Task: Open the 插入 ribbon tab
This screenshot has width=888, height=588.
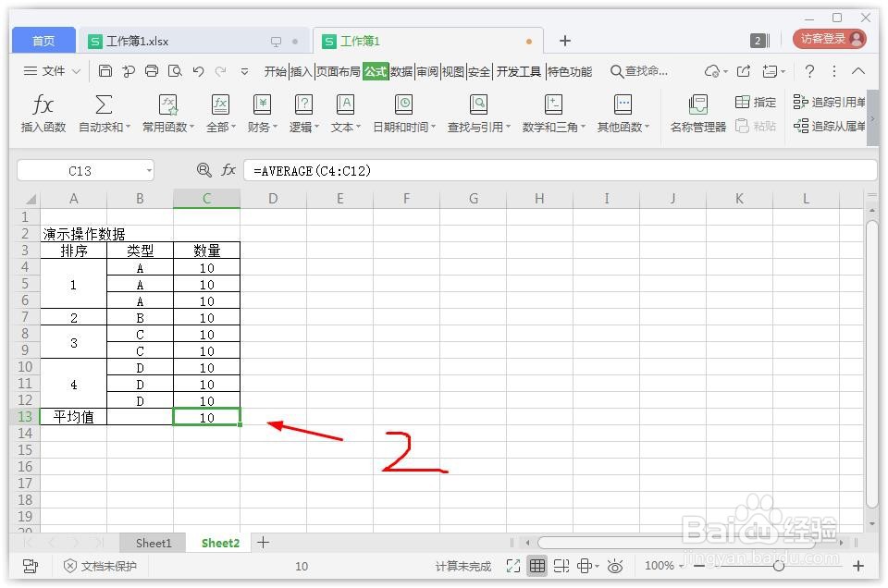Action: (302, 71)
